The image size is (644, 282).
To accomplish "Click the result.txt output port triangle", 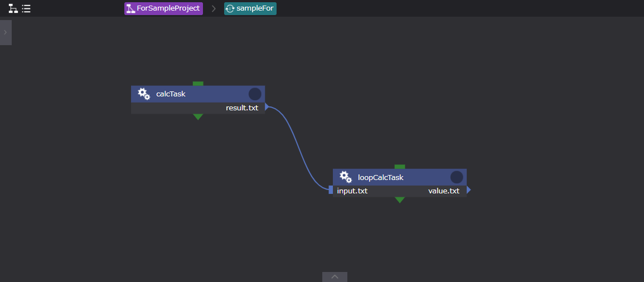I will point(267,107).
